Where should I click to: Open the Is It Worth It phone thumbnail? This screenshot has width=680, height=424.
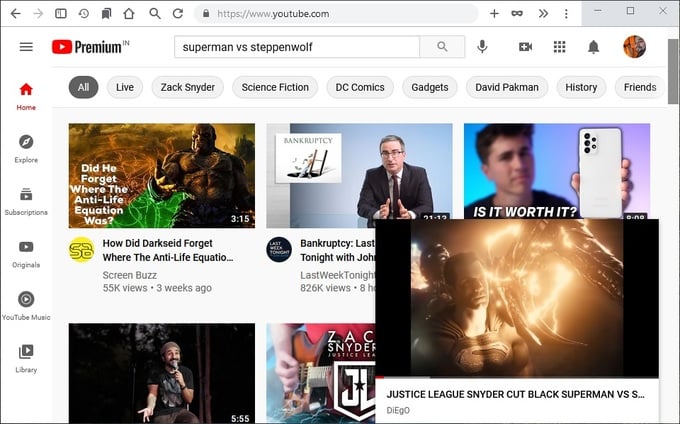557,171
